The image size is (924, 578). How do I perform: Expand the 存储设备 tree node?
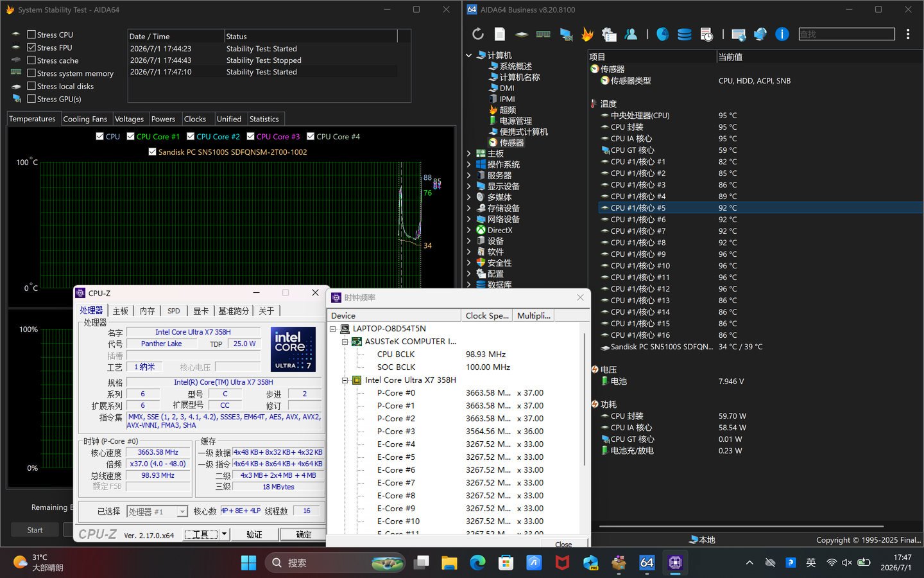469,209
